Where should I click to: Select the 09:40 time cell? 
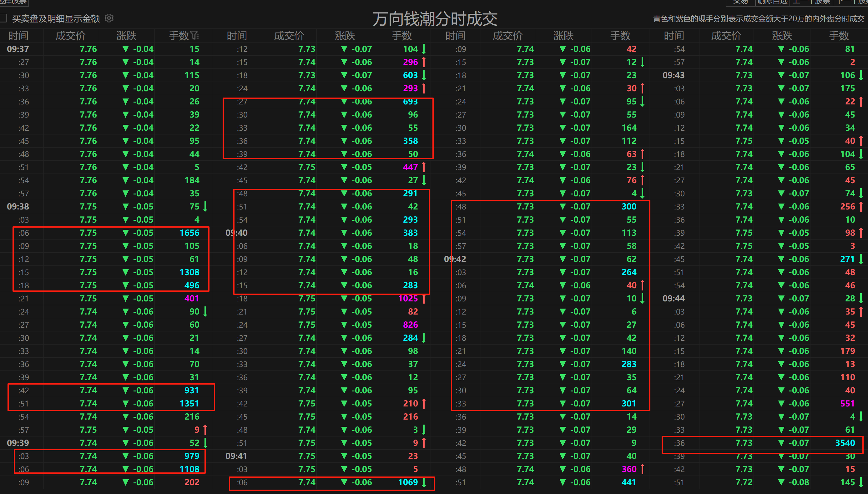pyautogui.click(x=236, y=233)
